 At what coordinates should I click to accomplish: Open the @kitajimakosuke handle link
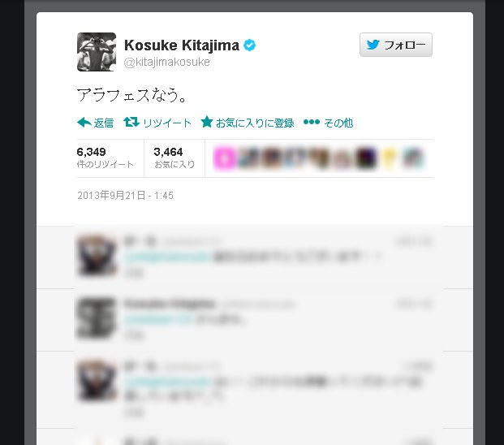166,62
